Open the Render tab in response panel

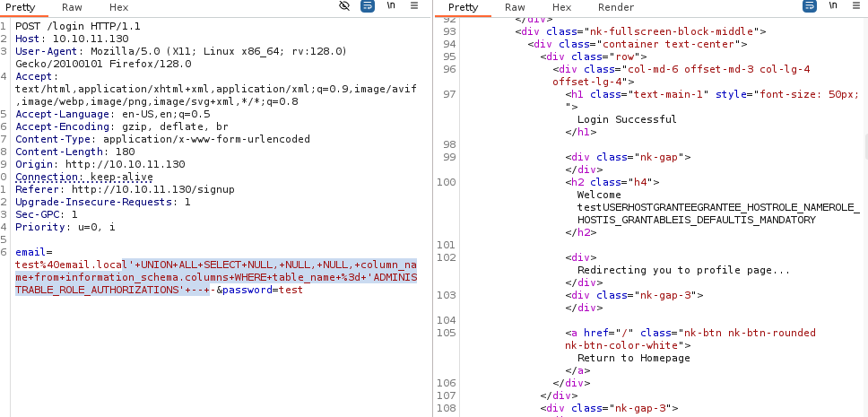[x=616, y=7]
